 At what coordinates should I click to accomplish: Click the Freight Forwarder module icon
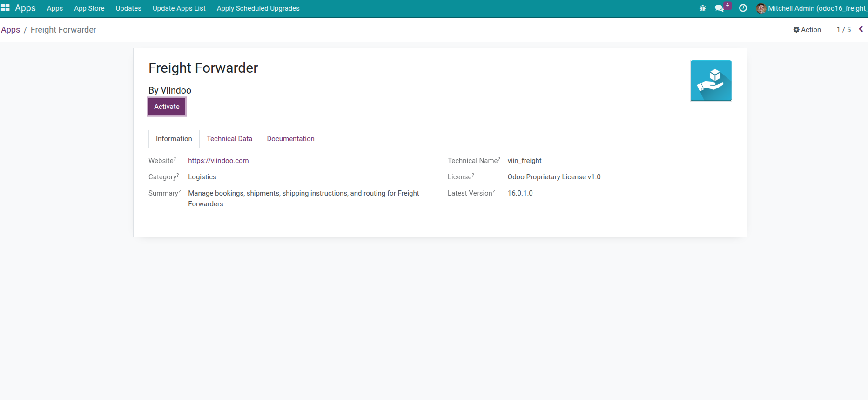coord(711,81)
